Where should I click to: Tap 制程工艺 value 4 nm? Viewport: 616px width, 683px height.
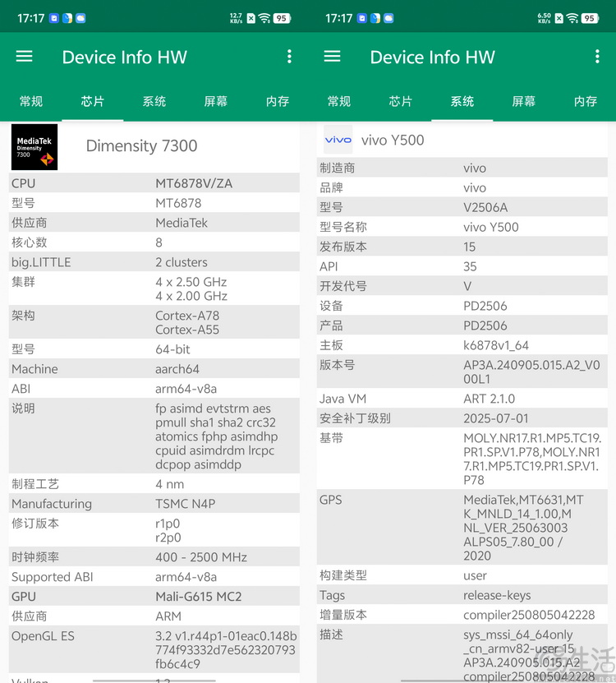(170, 484)
